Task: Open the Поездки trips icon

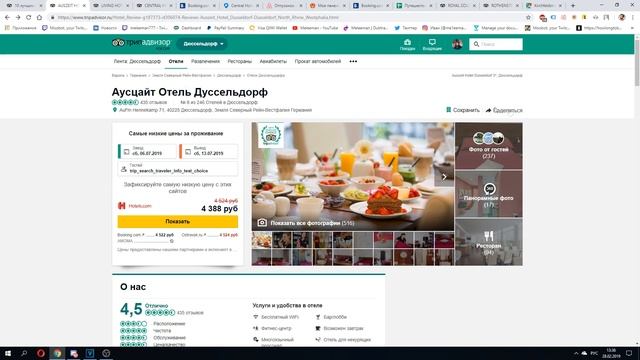Action: [407, 44]
